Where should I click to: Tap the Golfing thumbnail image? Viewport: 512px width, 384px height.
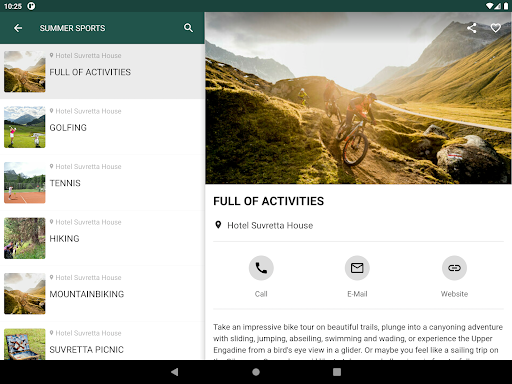(25, 127)
